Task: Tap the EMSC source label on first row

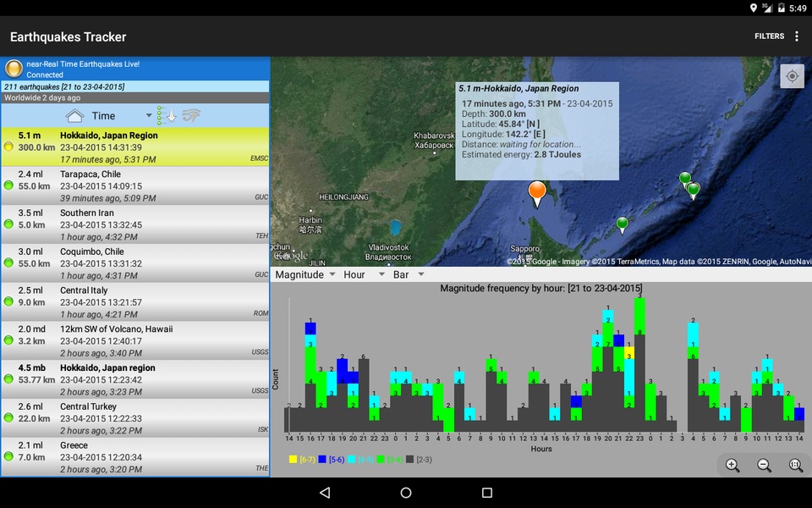Action: pos(259,158)
